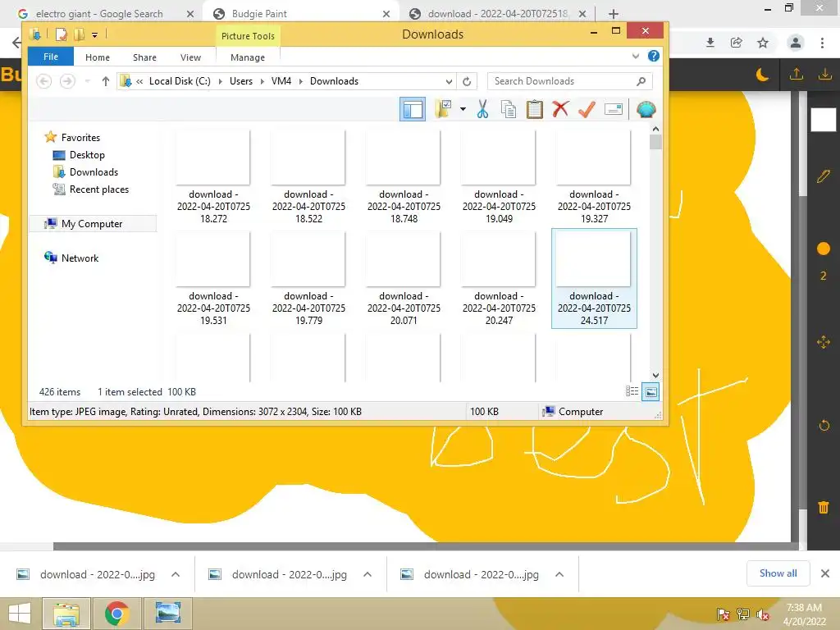The width and height of the screenshot is (840, 630).
Task: Select Downloads in the navigation pane
Action: (x=94, y=172)
